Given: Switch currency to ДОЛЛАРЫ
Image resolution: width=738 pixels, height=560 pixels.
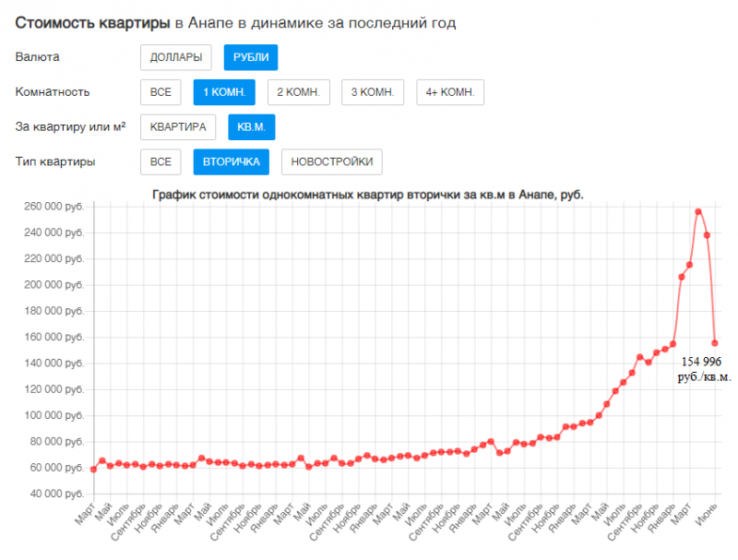Looking at the screenshot, I should 176,57.
